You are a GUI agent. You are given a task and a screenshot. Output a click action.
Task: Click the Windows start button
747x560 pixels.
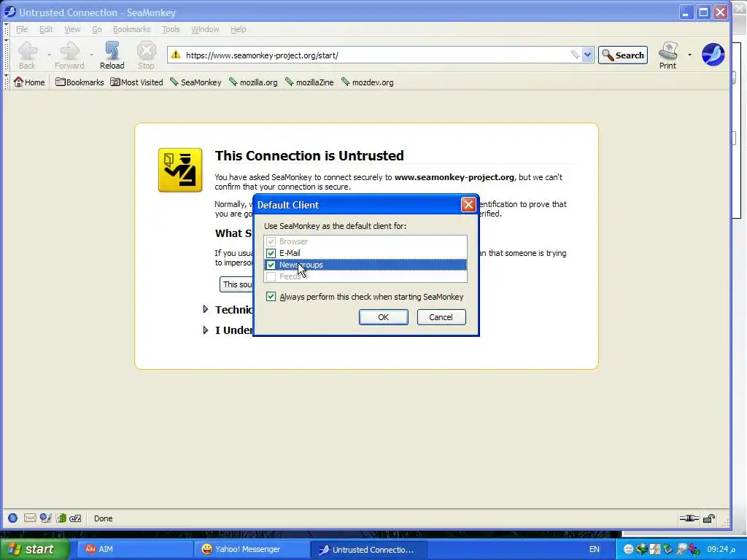[34, 549]
